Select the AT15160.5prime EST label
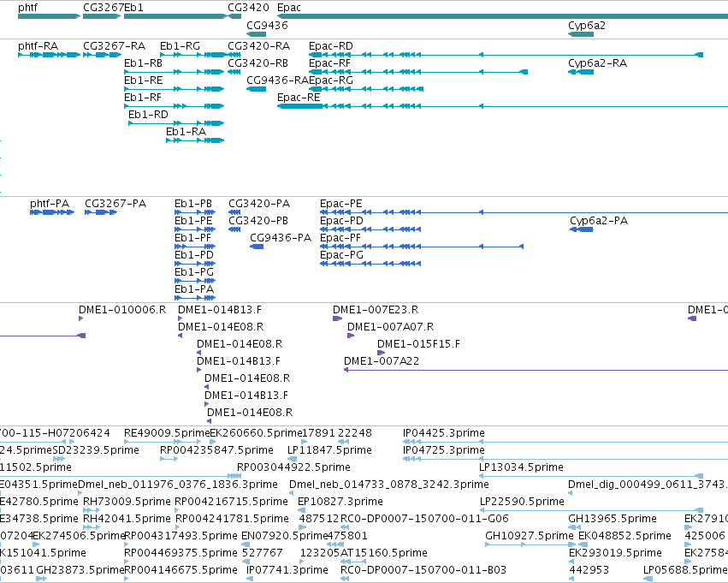728x583 pixels. [x=384, y=553]
